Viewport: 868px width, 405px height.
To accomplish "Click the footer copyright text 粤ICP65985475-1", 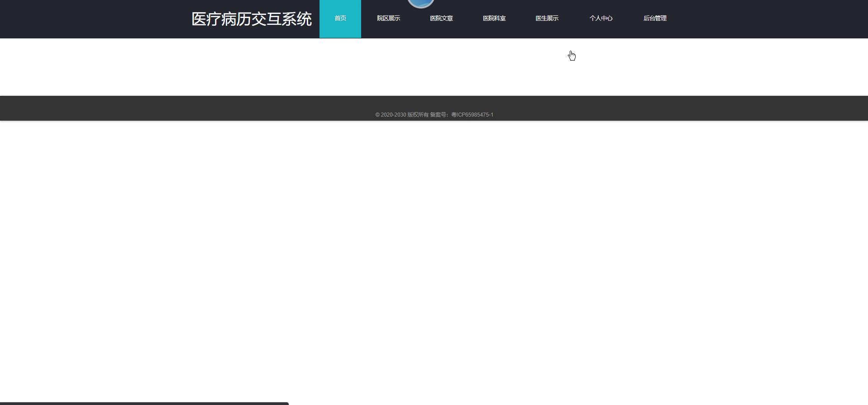I will pyautogui.click(x=472, y=115).
